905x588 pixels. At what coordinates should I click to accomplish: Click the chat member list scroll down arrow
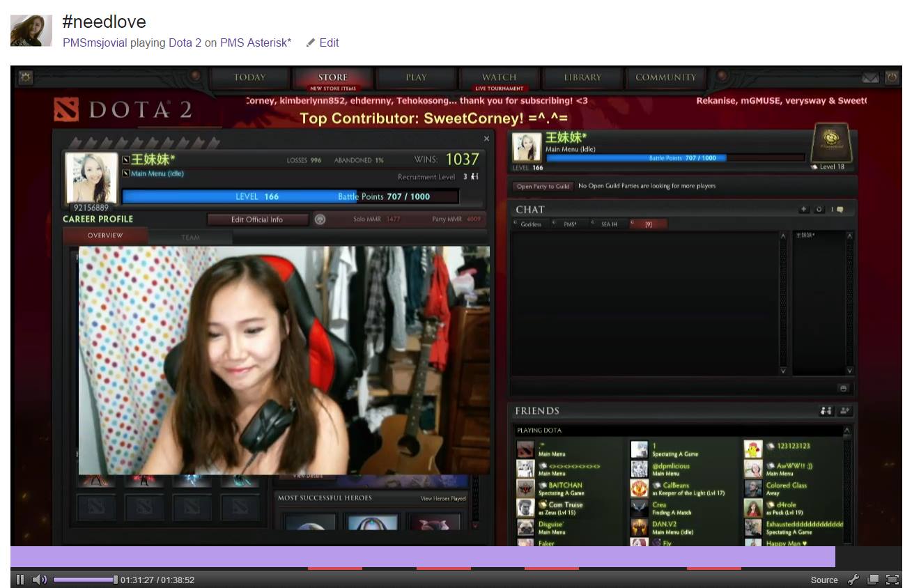click(850, 371)
